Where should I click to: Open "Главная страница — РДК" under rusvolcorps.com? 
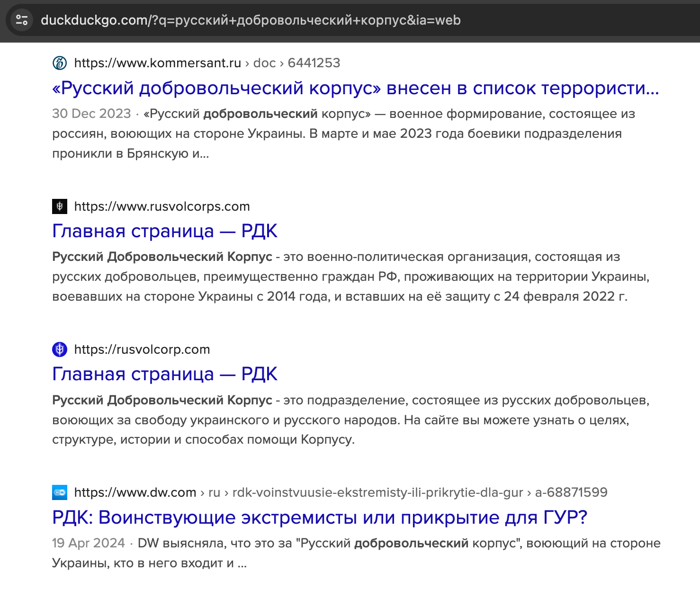[x=164, y=231]
